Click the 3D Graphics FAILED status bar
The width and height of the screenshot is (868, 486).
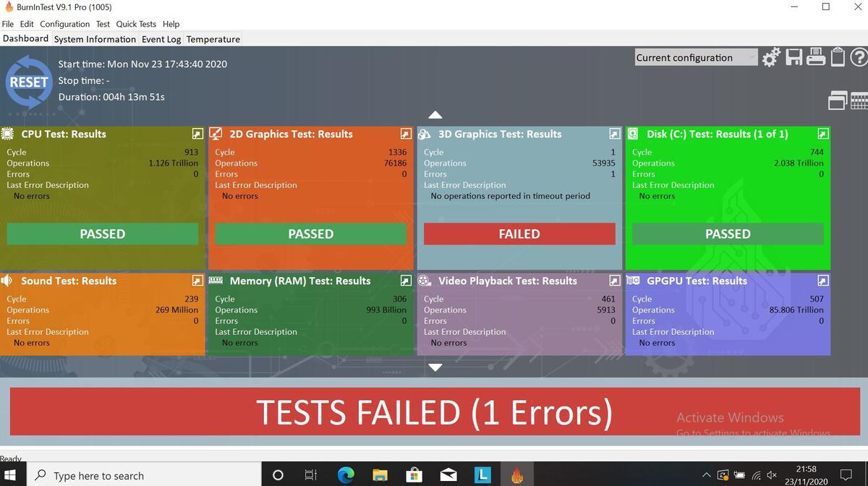[x=519, y=234]
